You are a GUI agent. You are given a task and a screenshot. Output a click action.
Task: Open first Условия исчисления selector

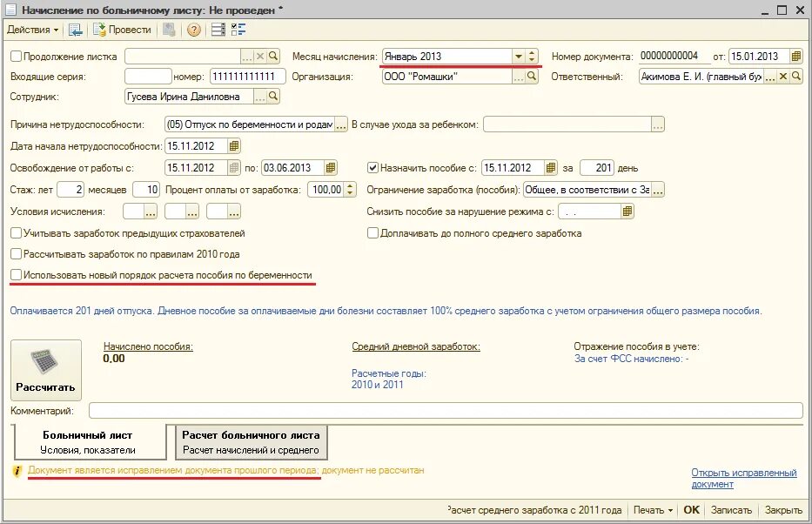click(x=151, y=212)
